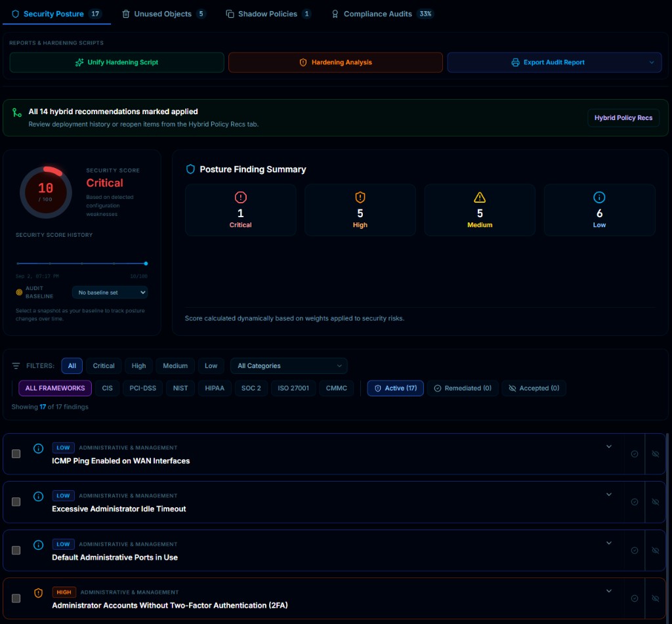Accept risk and hide Default Administrative Ports finding

[x=656, y=551]
